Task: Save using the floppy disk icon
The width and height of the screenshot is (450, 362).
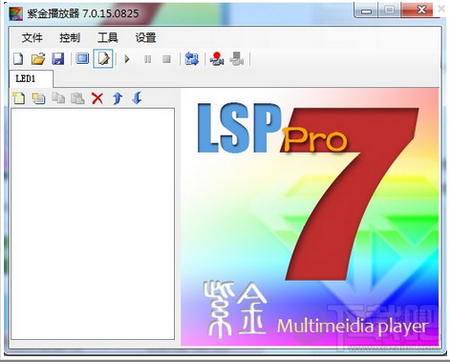Action: pos(58,59)
